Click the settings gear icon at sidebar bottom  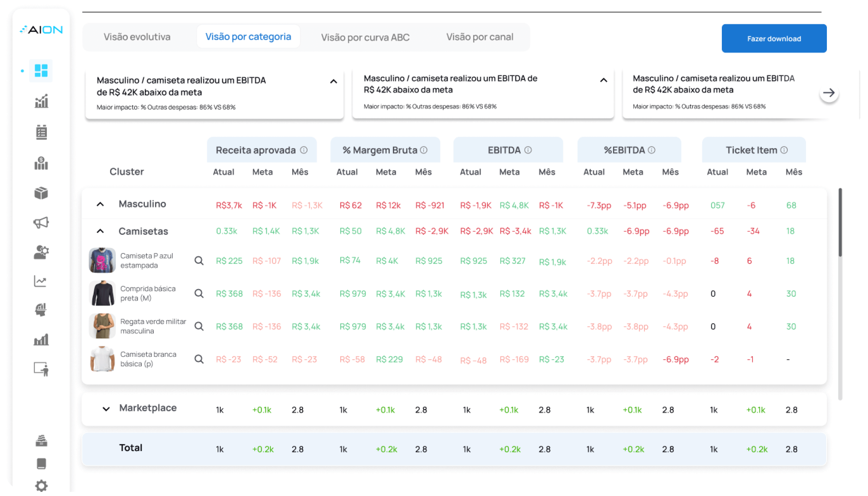41,486
